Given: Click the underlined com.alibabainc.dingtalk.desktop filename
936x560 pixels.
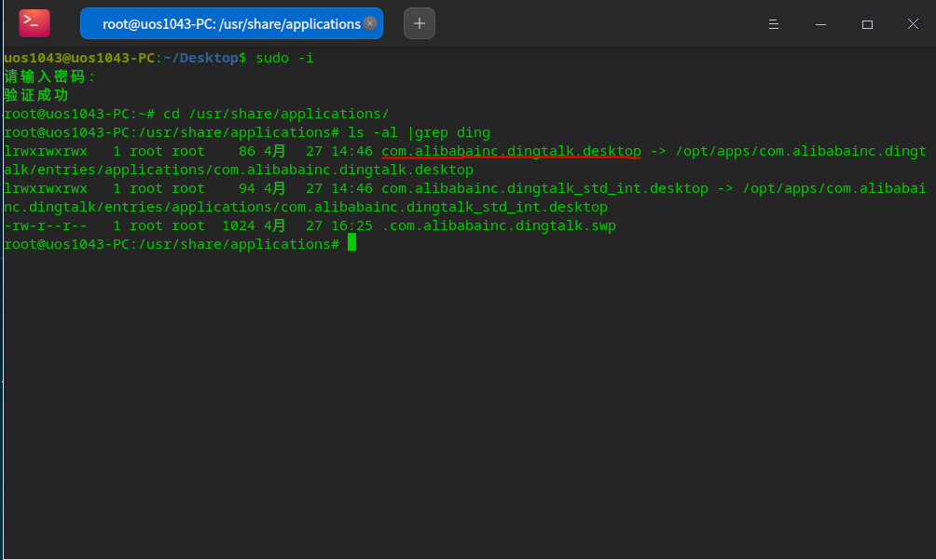Looking at the screenshot, I should 511,151.
